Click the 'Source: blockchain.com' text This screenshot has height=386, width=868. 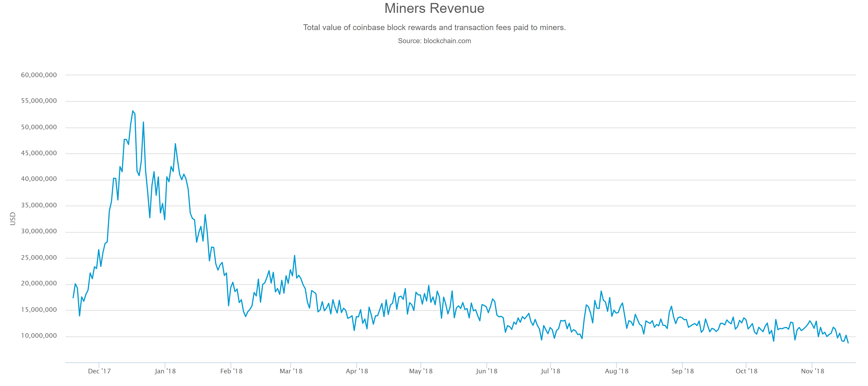(x=434, y=41)
